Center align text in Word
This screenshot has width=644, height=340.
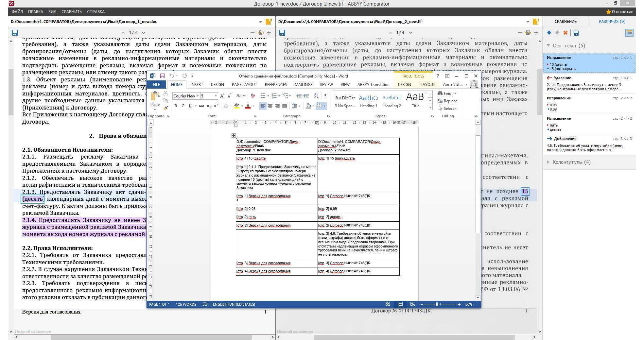(x=270, y=106)
